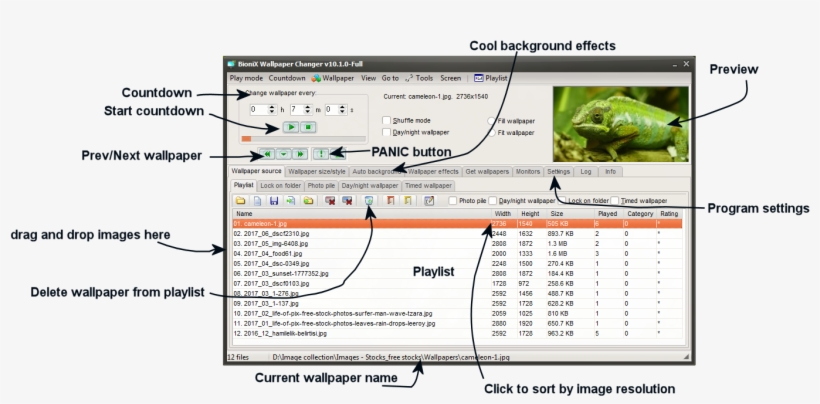Screen dimensions: 820x404
Task: Open the Countdown menu
Action: (287, 78)
